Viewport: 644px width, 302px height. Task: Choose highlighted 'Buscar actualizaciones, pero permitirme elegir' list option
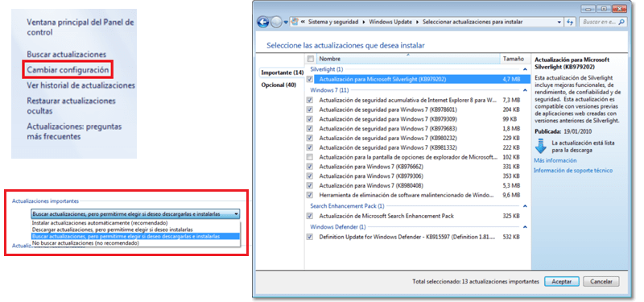(x=135, y=236)
